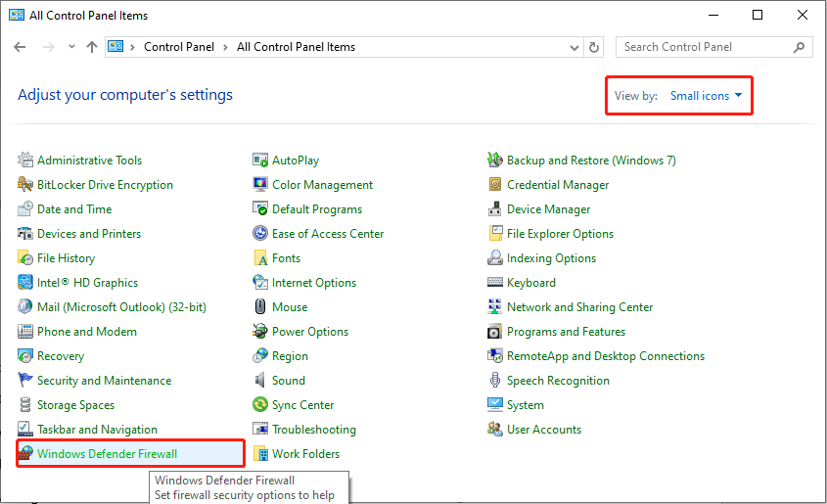827x504 pixels.
Task: Click the Phone and Modem icon
Action: coord(25,331)
